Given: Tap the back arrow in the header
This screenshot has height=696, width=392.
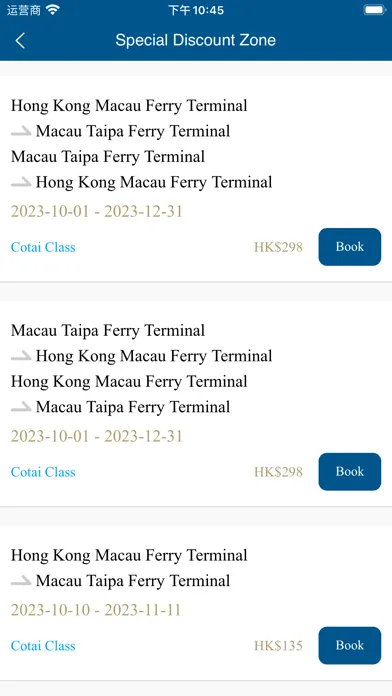Looking at the screenshot, I should 20,40.
